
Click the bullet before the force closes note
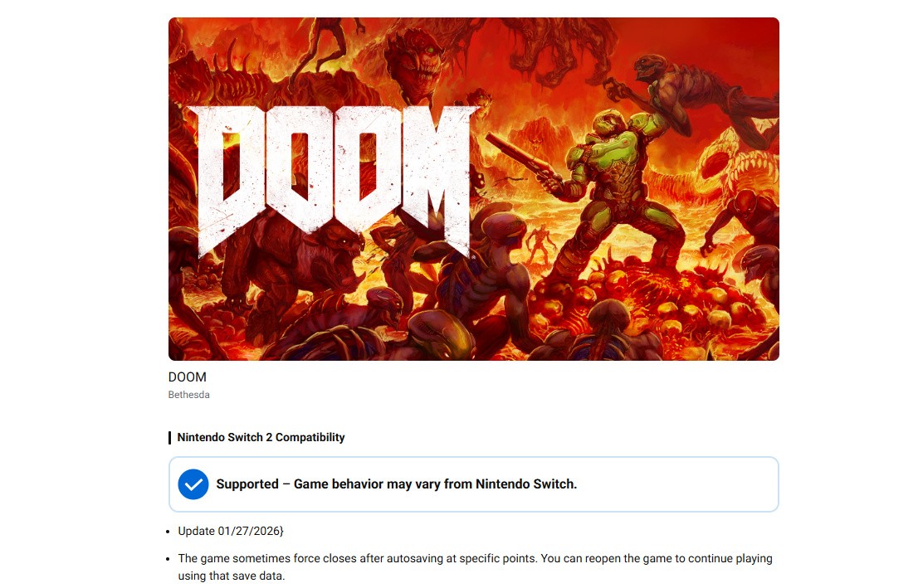[x=169, y=559]
